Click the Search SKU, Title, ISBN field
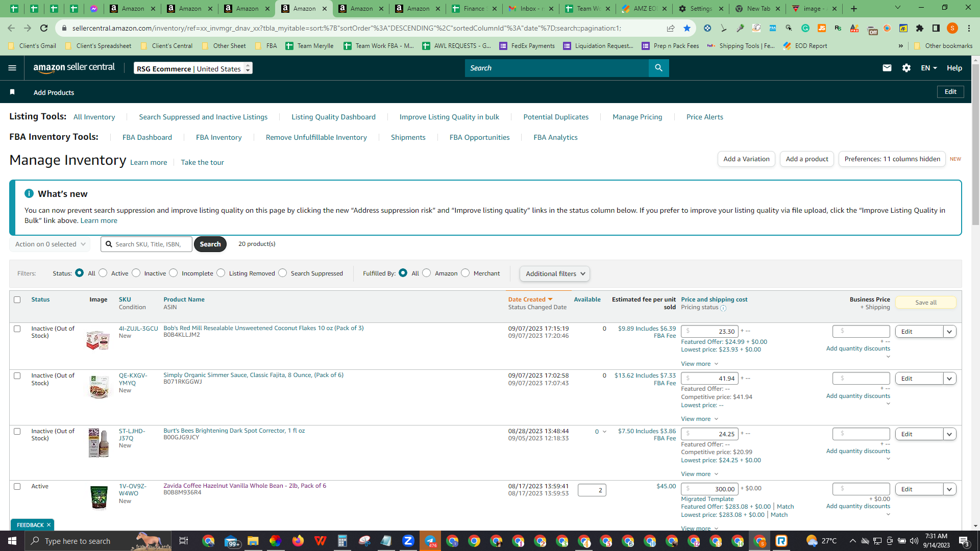The image size is (980, 551). 146,244
